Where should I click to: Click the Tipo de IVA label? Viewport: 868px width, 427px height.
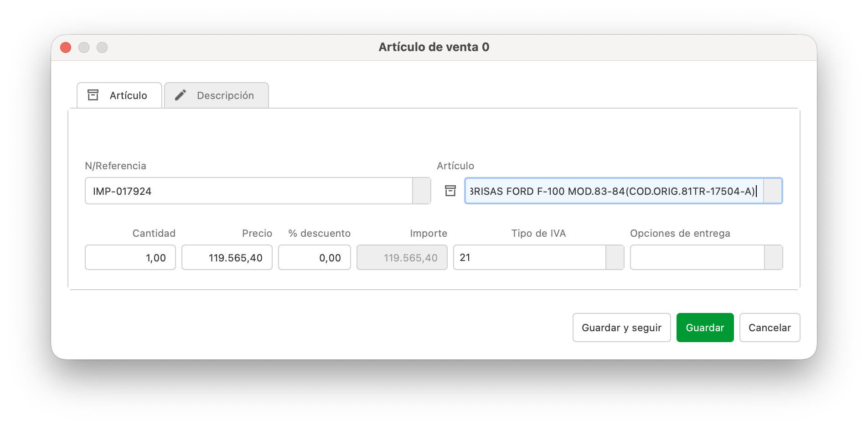tap(538, 233)
